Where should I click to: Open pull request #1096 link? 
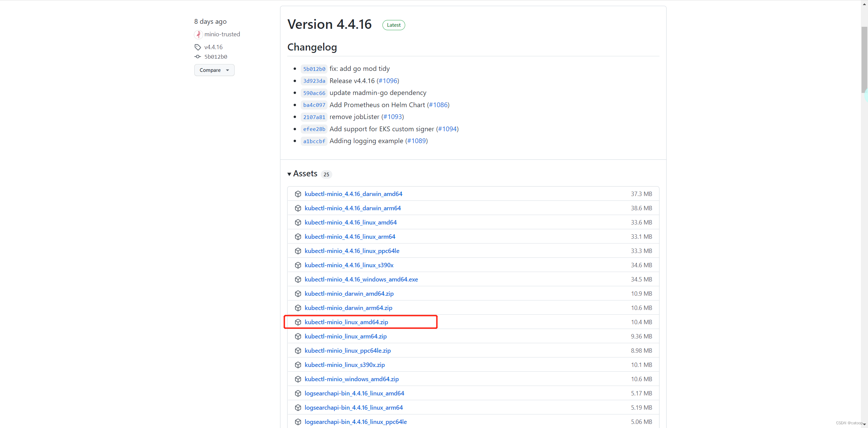pos(388,81)
